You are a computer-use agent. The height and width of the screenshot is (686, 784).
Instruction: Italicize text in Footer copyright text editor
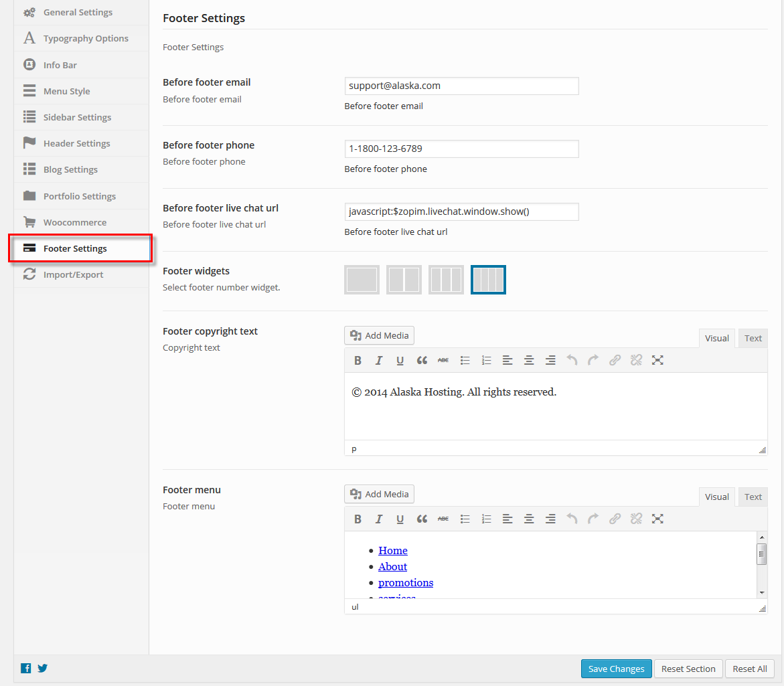click(x=379, y=360)
